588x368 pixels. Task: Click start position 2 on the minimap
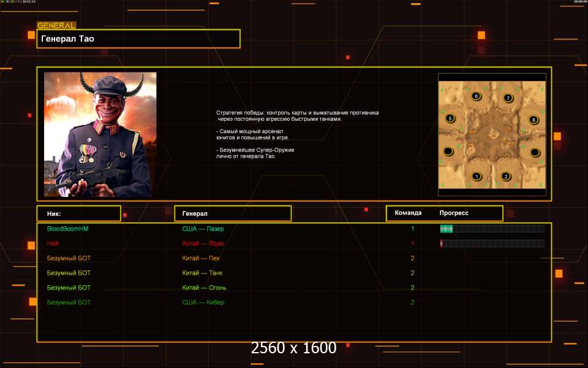point(506,176)
